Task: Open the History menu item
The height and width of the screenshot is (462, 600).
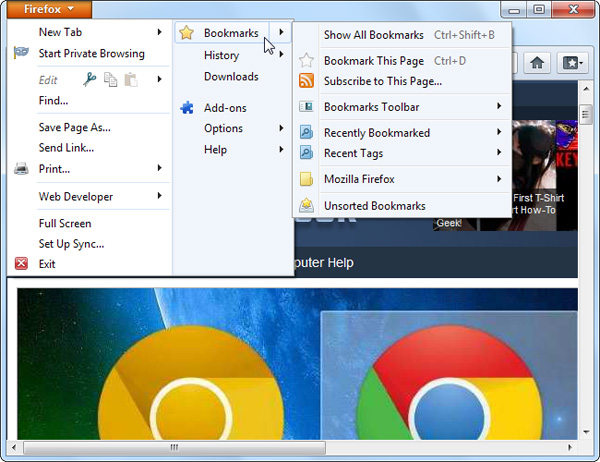Action: [x=233, y=55]
